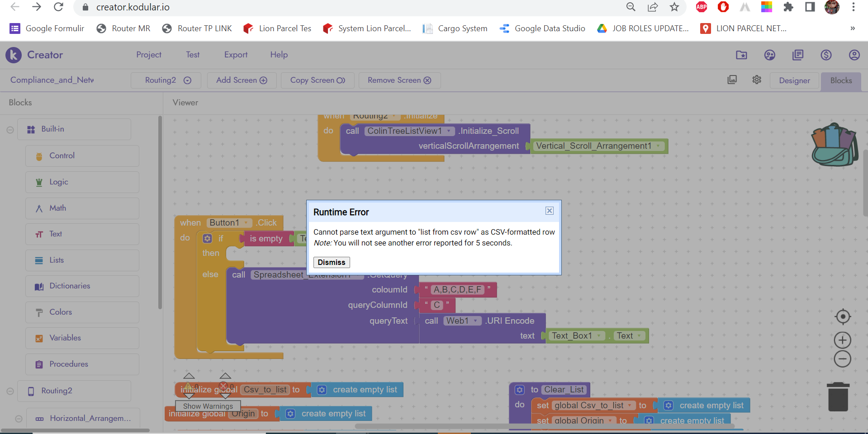Open the account profile icon
Viewport: 868px width, 434px height.
(854, 55)
